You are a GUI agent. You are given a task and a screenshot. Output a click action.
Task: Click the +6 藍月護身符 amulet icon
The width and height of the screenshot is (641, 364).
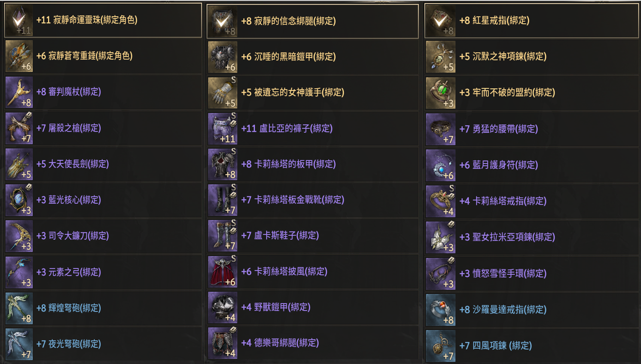[x=440, y=165]
